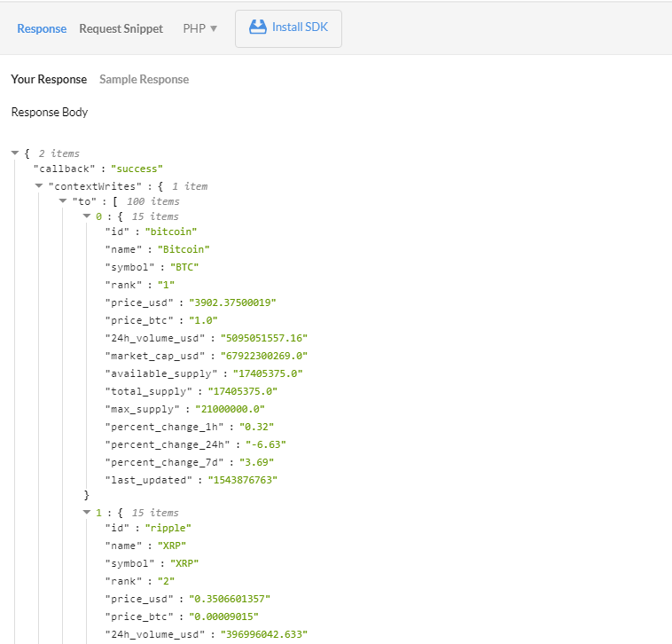Collapse the contextWrites node
Screen dimensions: 672x644
(x=39, y=185)
